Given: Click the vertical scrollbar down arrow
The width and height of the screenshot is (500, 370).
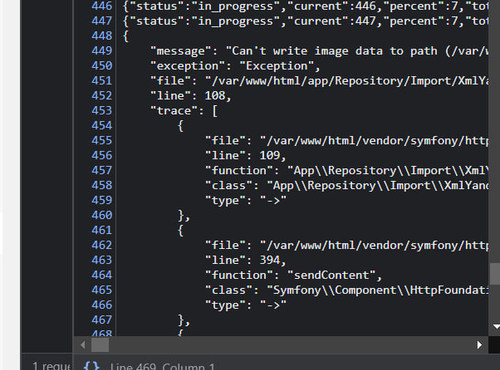Looking at the screenshot, I should click(496, 327).
